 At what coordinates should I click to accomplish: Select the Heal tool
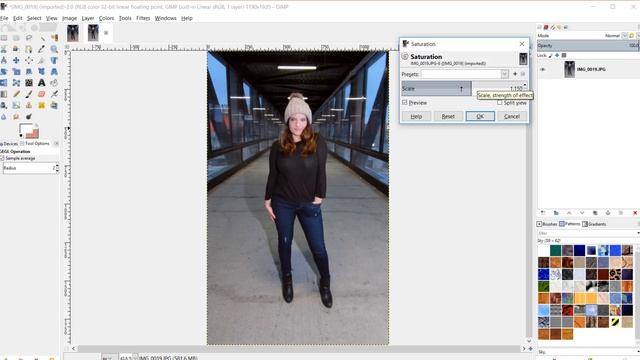coord(42,105)
